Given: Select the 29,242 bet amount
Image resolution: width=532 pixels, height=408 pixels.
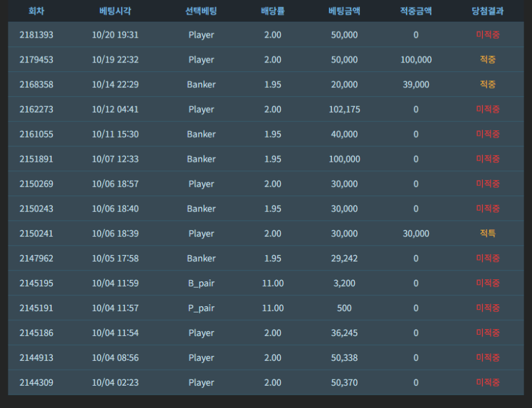Looking at the screenshot, I should [x=345, y=258].
